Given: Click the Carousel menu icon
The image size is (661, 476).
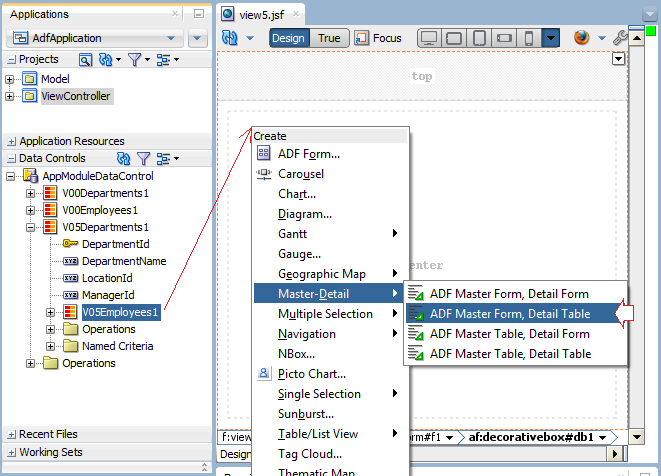Looking at the screenshot, I should 264,174.
